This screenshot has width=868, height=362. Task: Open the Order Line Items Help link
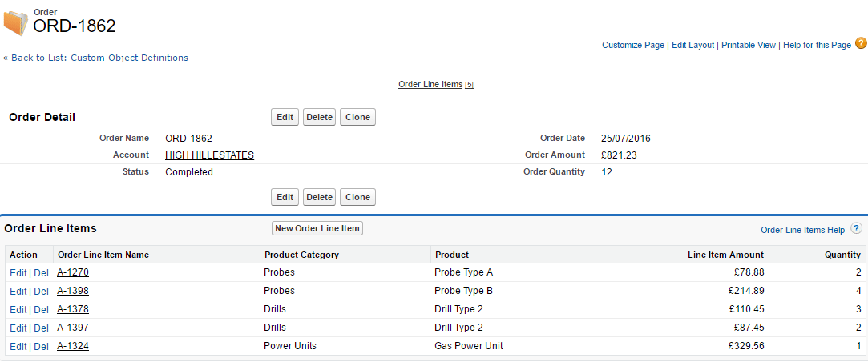click(x=802, y=230)
